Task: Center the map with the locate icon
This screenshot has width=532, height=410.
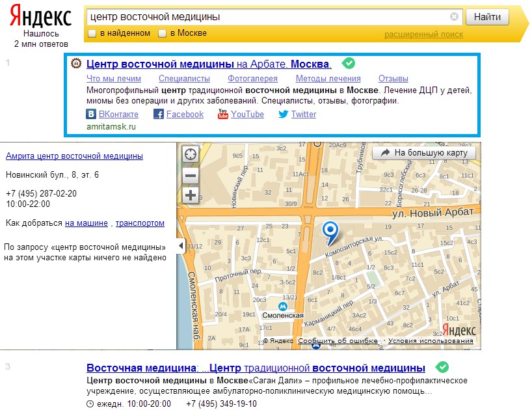Action: [191, 155]
